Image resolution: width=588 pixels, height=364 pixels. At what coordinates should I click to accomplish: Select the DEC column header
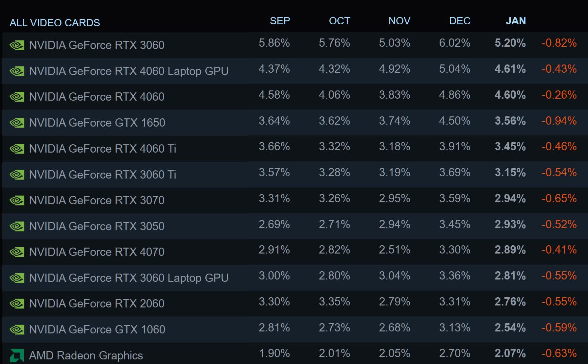pyautogui.click(x=460, y=21)
